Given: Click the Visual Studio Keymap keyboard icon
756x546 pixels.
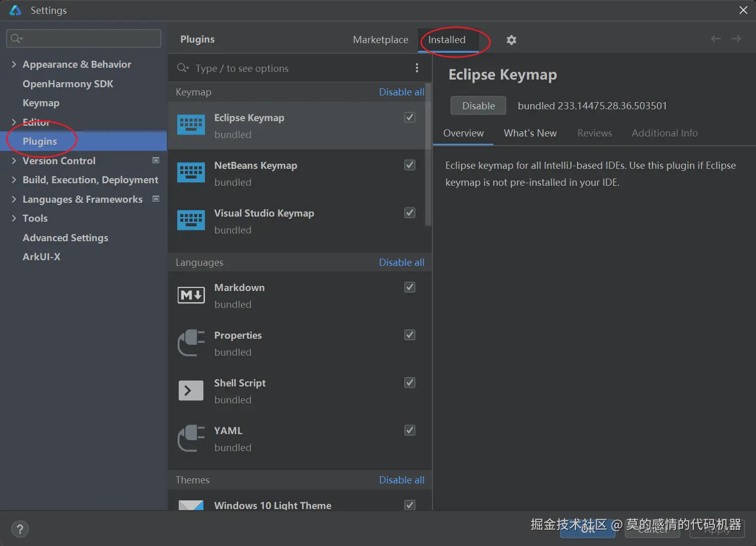Looking at the screenshot, I should point(191,220).
